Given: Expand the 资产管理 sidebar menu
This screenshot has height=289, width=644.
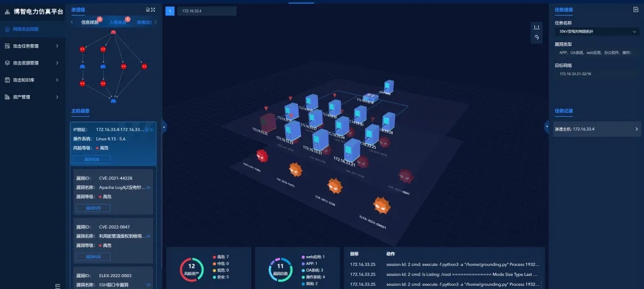Looking at the screenshot, I should tap(32, 97).
